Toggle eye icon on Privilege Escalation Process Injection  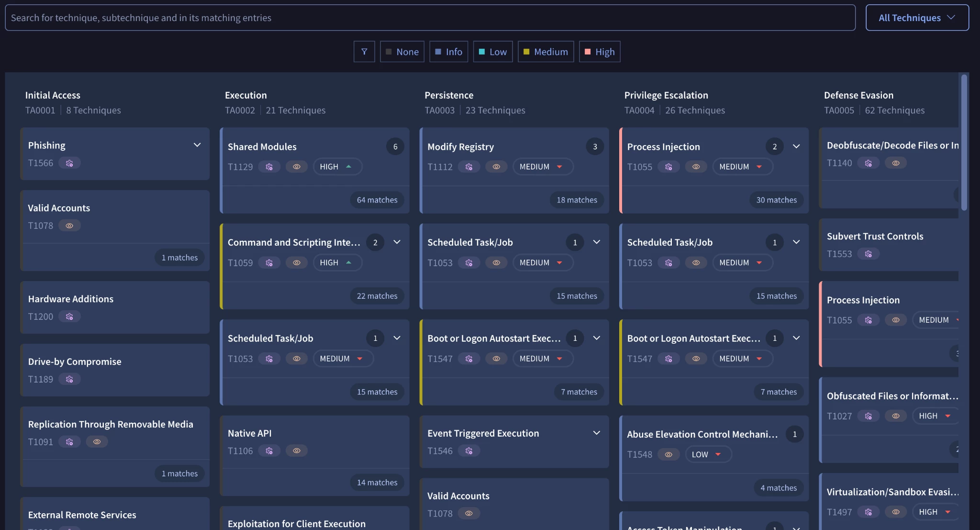pyautogui.click(x=696, y=167)
